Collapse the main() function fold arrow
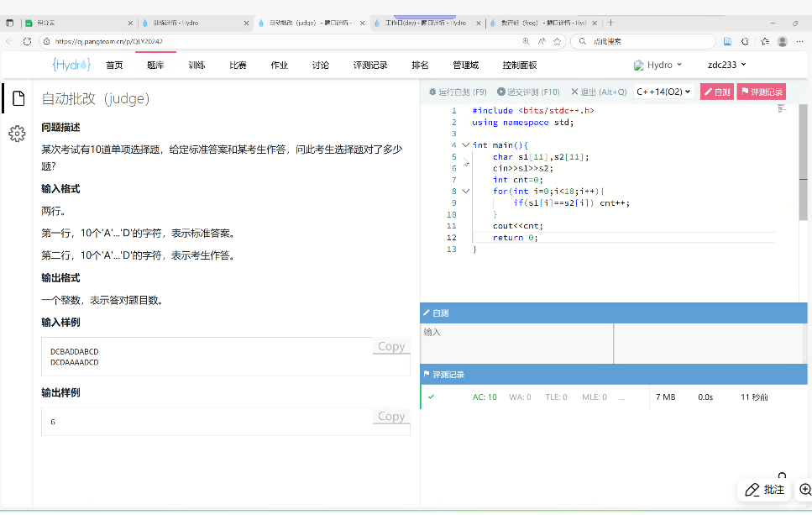The height and width of the screenshot is (515, 812). 465,145
